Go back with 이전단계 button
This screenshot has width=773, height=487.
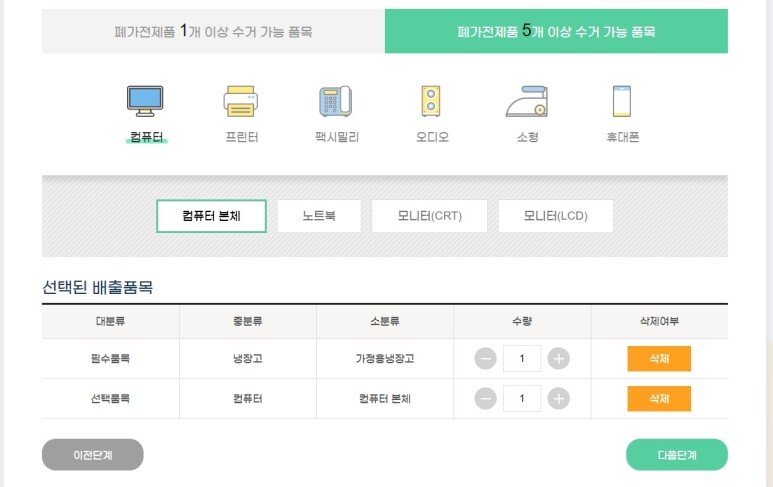click(93, 454)
